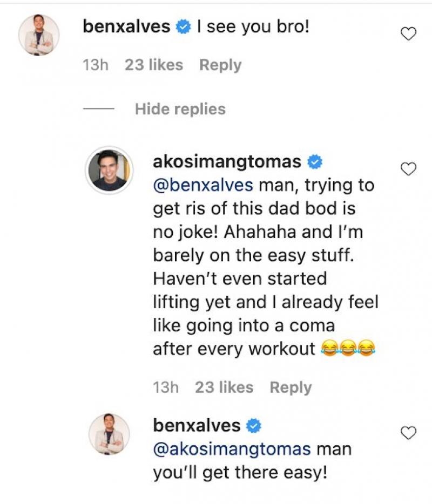Open benxalves' avatar on bottom reply
Image resolution: width=432 pixels, height=504 pixels.
(109, 434)
